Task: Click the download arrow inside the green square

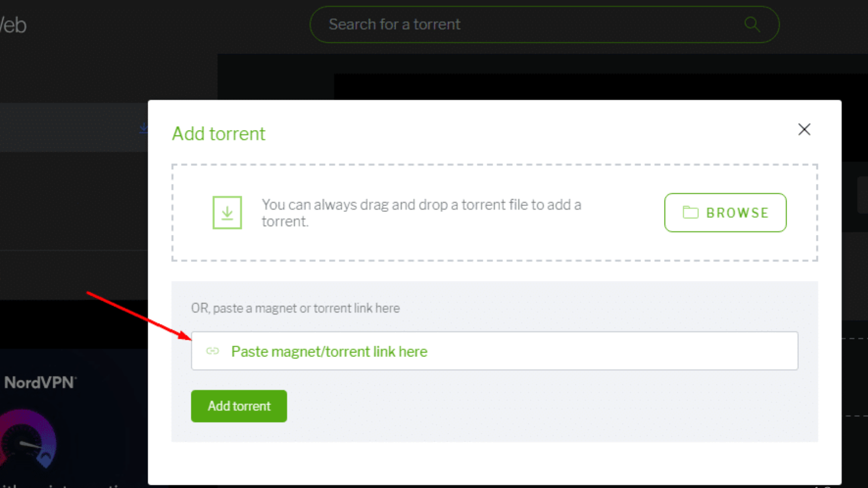Action: pyautogui.click(x=227, y=212)
